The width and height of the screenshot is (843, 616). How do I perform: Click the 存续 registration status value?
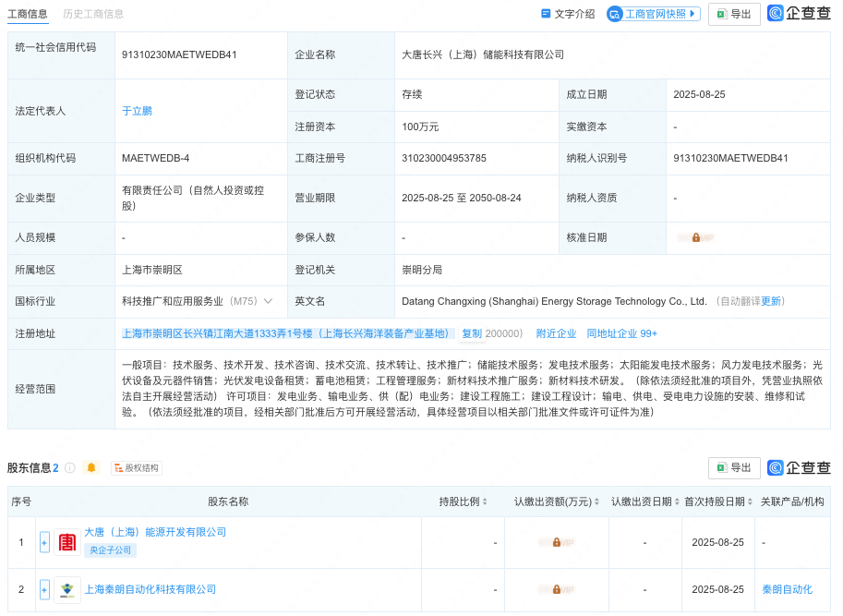coord(412,94)
